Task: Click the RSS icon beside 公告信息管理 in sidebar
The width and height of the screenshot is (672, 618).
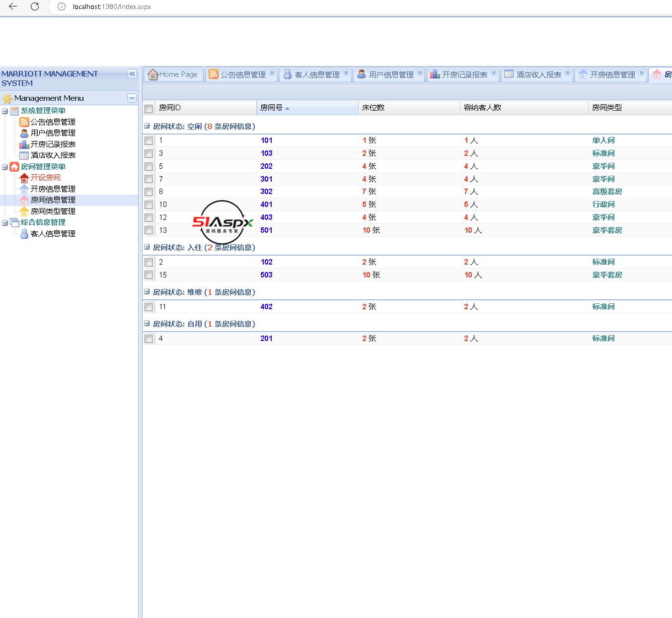Action: point(24,122)
